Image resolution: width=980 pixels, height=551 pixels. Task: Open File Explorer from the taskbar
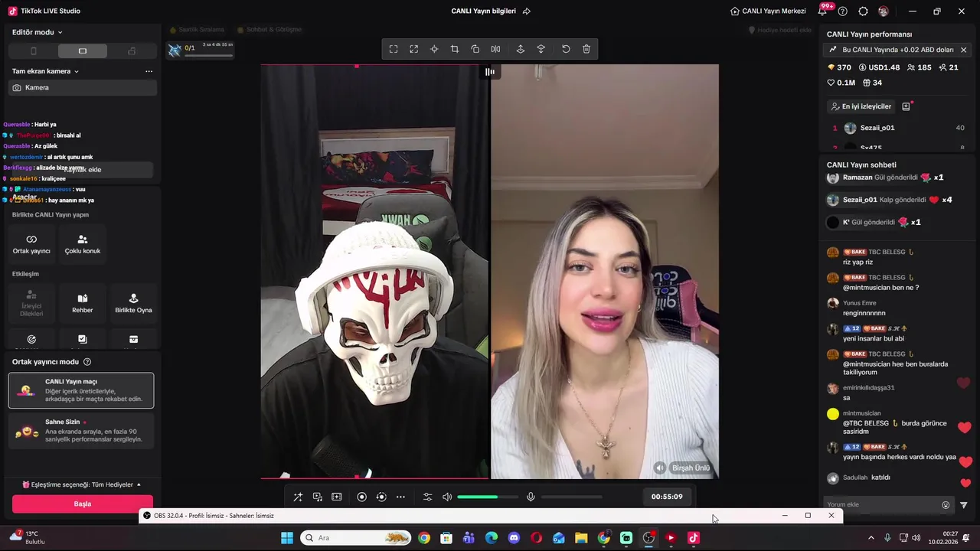[581, 538]
